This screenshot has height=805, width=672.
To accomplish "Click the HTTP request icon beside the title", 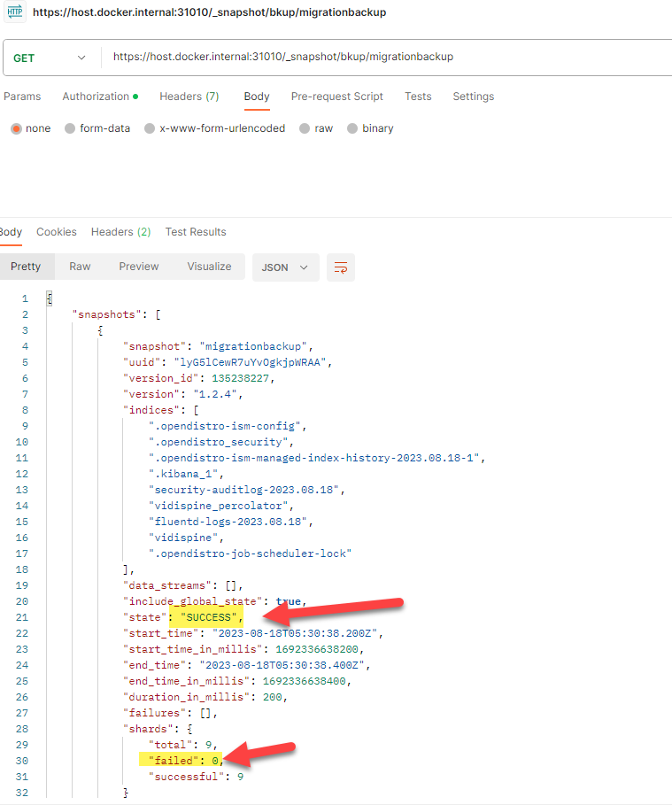I will pos(16,12).
